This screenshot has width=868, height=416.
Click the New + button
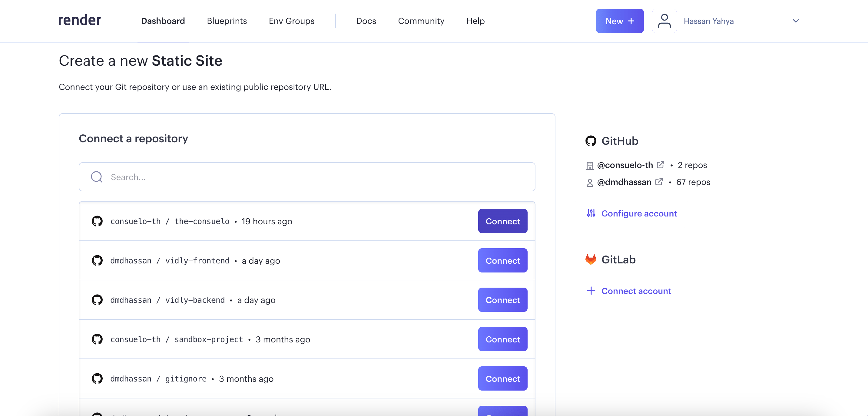coord(620,21)
